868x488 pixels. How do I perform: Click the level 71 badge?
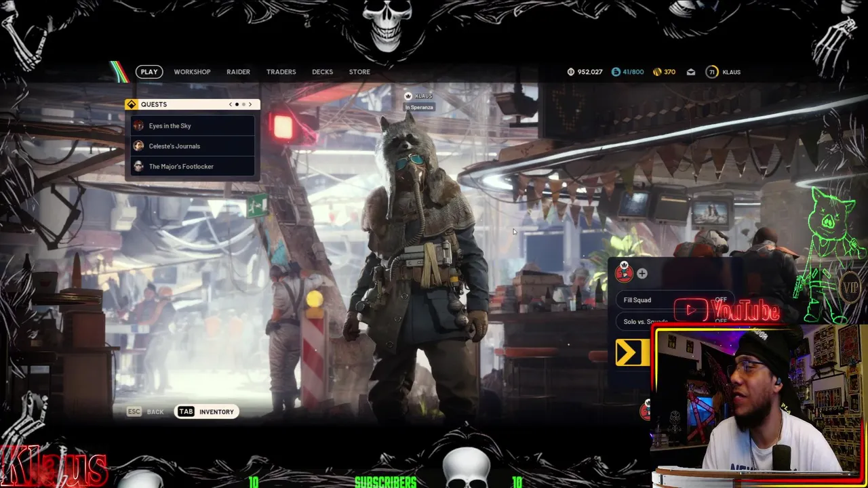pos(711,72)
